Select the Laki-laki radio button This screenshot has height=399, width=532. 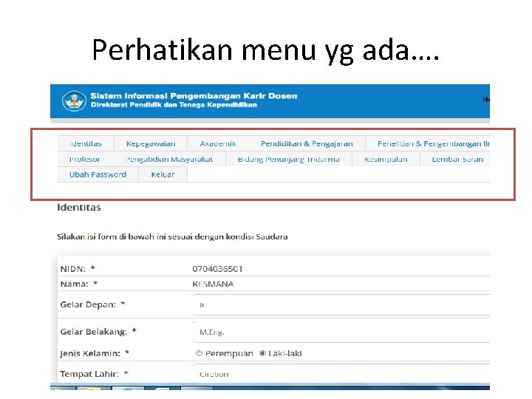click(x=262, y=353)
